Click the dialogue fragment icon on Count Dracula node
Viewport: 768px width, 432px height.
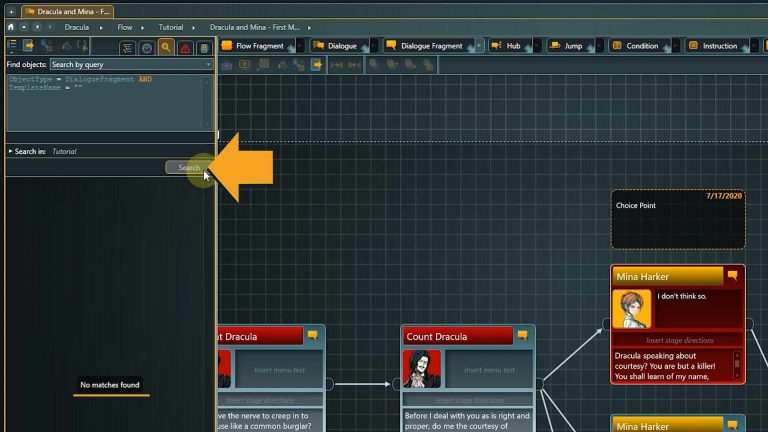pos(523,336)
